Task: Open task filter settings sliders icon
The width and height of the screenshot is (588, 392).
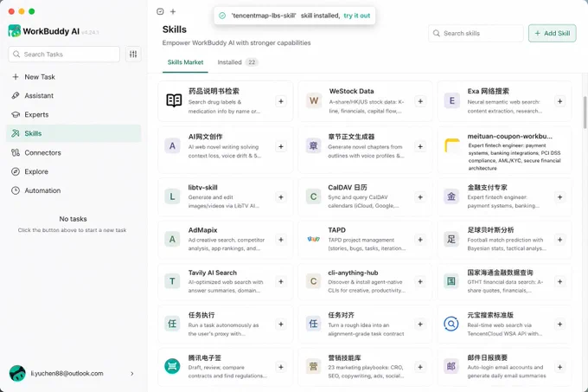Action: coord(133,55)
